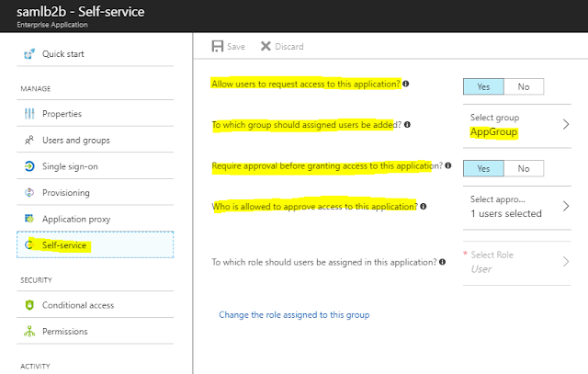Set require approval before granting access to No
This screenshot has height=374, width=588.
(x=524, y=168)
